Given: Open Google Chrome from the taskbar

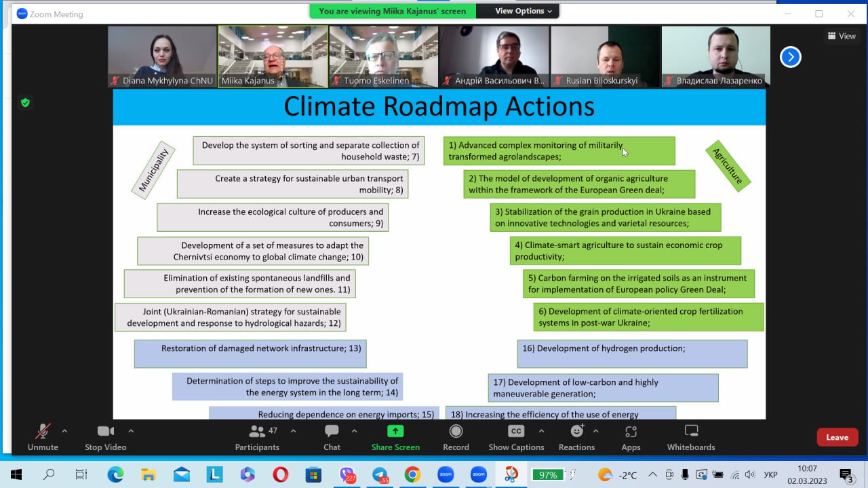Looking at the screenshot, I should click(x=412, y=474).
